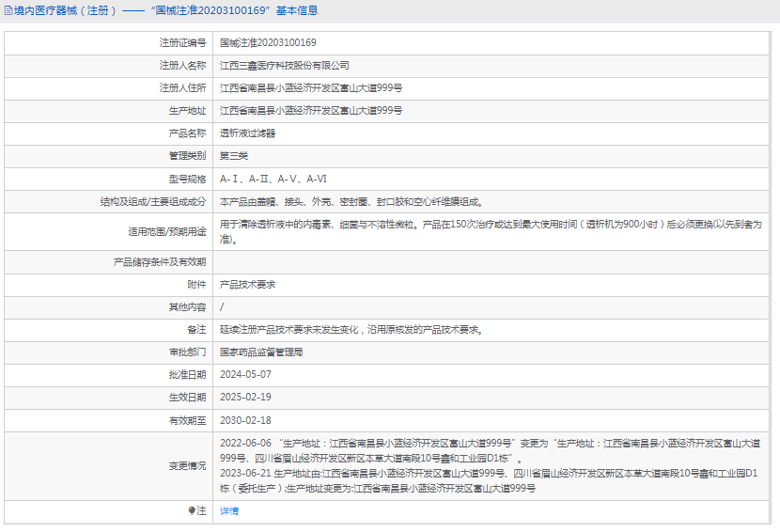This screenshot has width=780, height=532.
Task: Open the 详情 link in the 注 row
Action: click(x=228, y=511)
